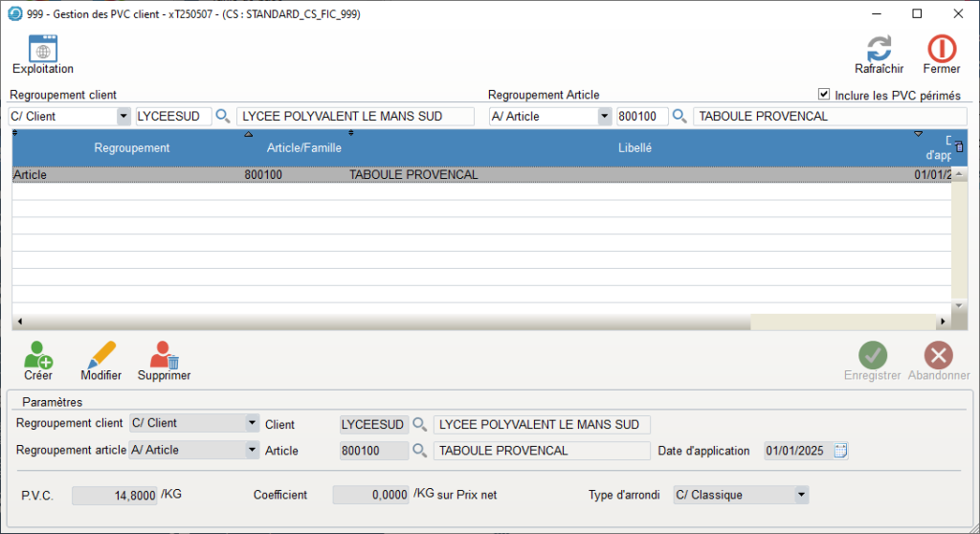This screenshot has height=534, width=980.
Task: Open the Date d'application calendar picker
Action: [841, 451]
